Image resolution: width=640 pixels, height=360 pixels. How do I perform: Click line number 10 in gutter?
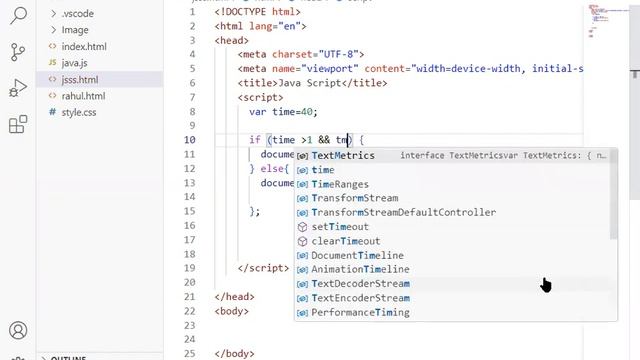[x=189, y=140]
